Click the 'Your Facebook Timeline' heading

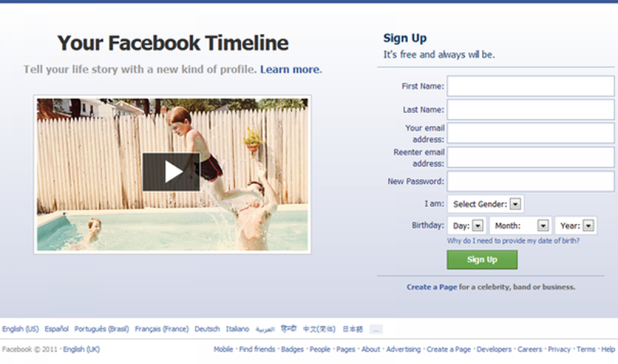173,43
